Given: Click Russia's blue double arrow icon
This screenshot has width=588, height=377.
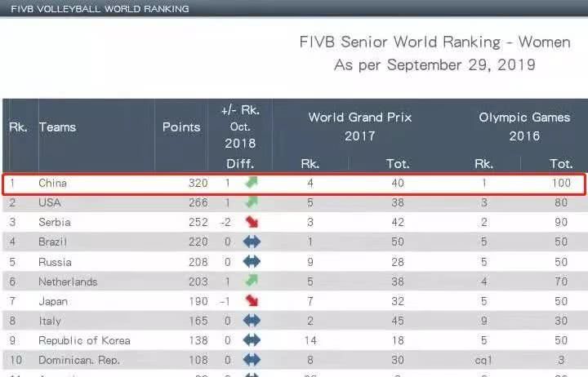Looking at the screenshot, I should pos(252,262).
